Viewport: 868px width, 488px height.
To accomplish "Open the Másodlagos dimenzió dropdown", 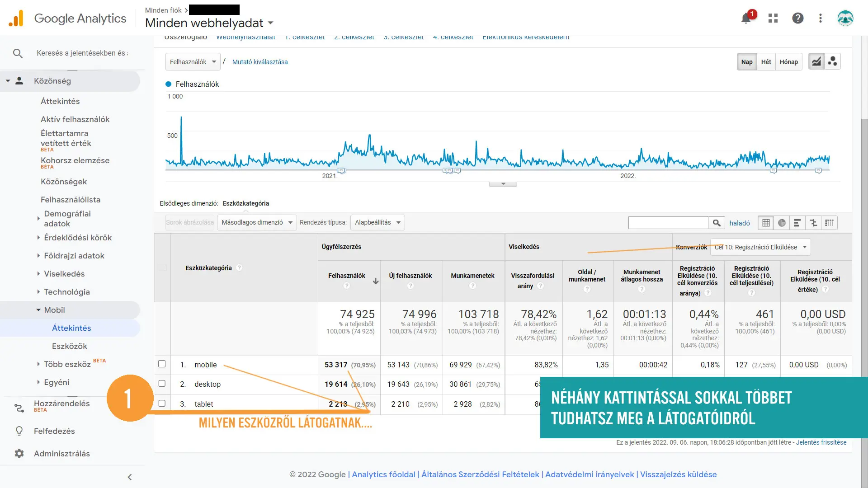I will 256,222.
